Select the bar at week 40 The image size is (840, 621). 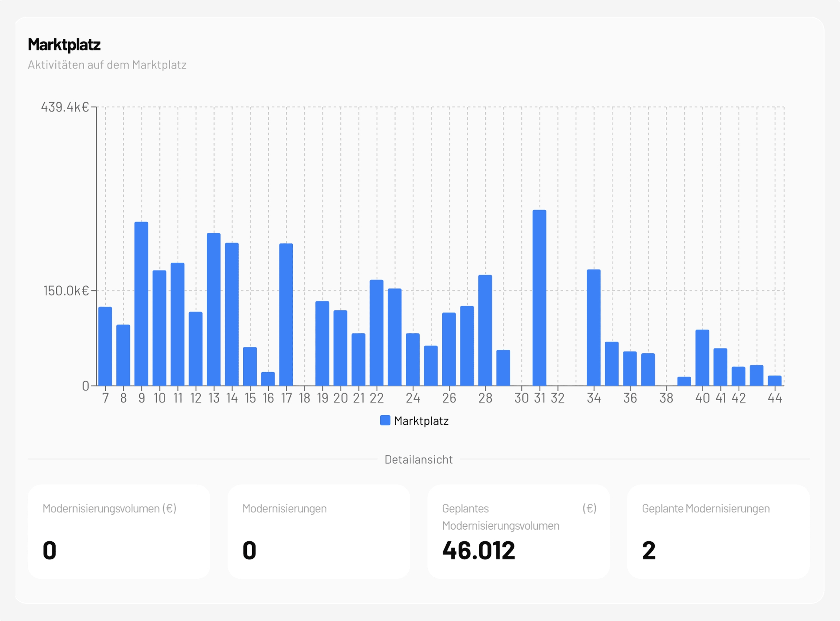point(702,358)
